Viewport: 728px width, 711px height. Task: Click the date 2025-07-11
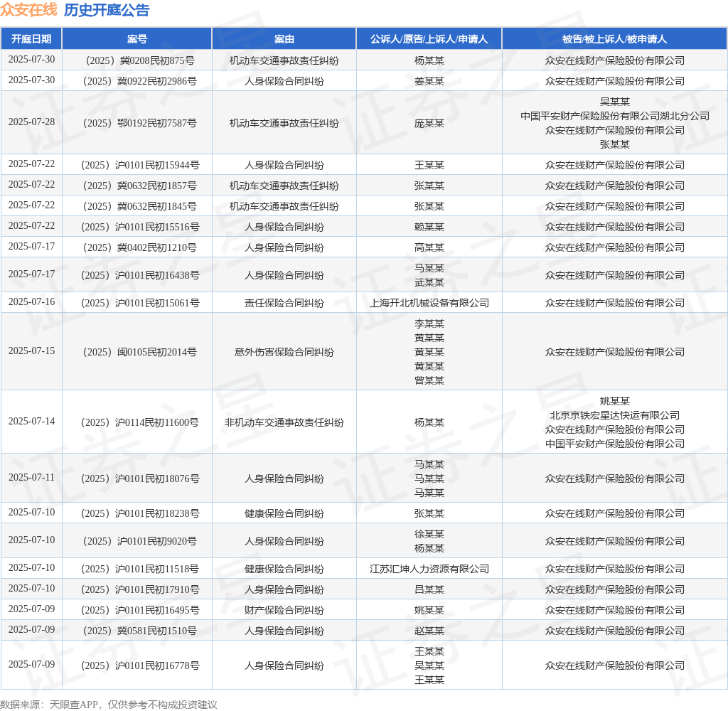[x=31, y=477]
